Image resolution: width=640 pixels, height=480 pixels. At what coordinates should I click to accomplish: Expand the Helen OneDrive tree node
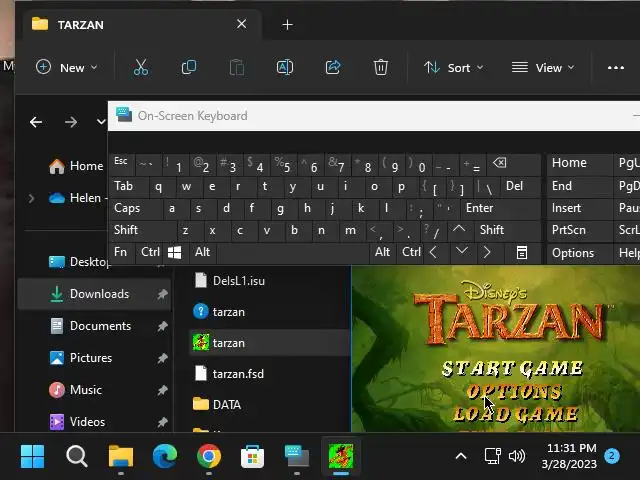pos(31,198)
